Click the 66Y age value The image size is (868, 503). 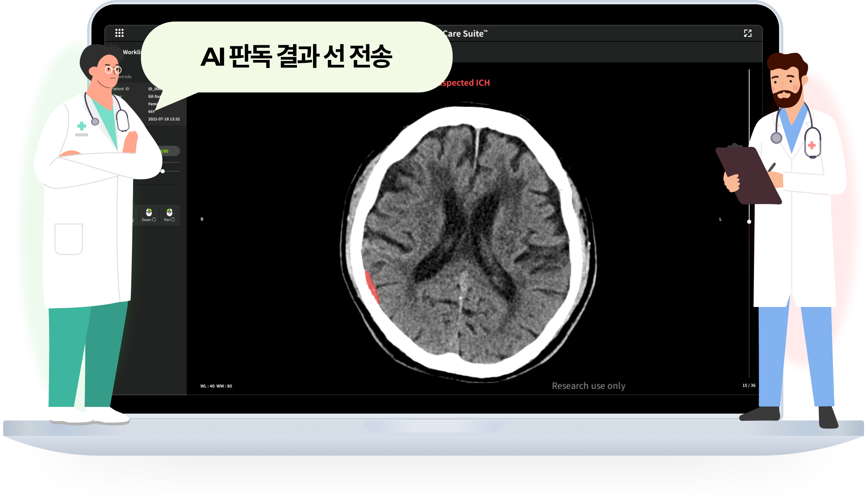pos(151,112)
